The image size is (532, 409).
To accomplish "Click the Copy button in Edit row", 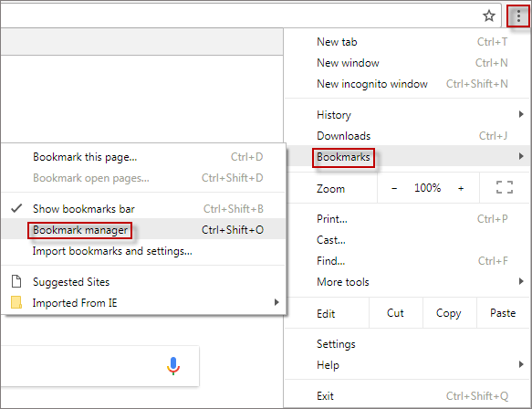I will pyautogui.click(x=449, y=313).
